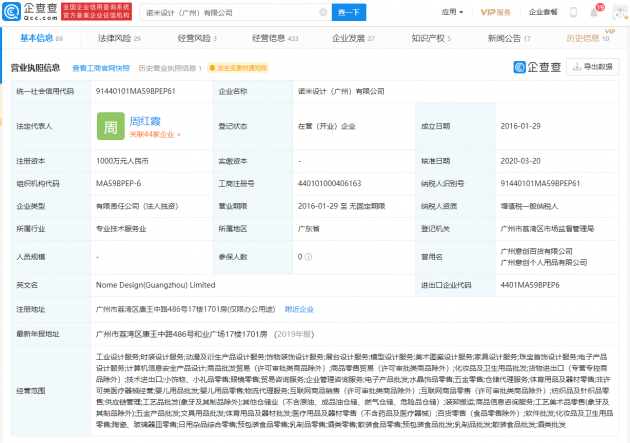The width and height of the screenshot is (630, 443).
Task: Open the user avatar in top corner
Action: [x=620, y=12]
